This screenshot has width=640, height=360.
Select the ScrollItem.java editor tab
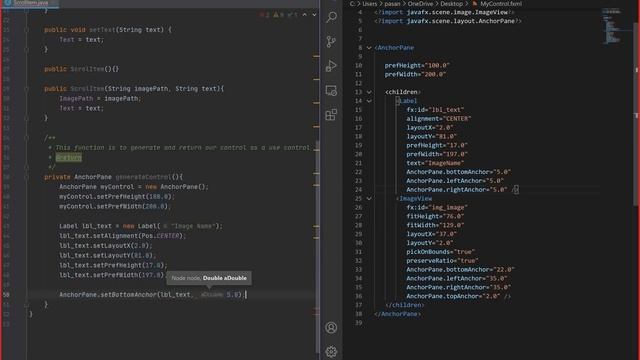[31, 3]
